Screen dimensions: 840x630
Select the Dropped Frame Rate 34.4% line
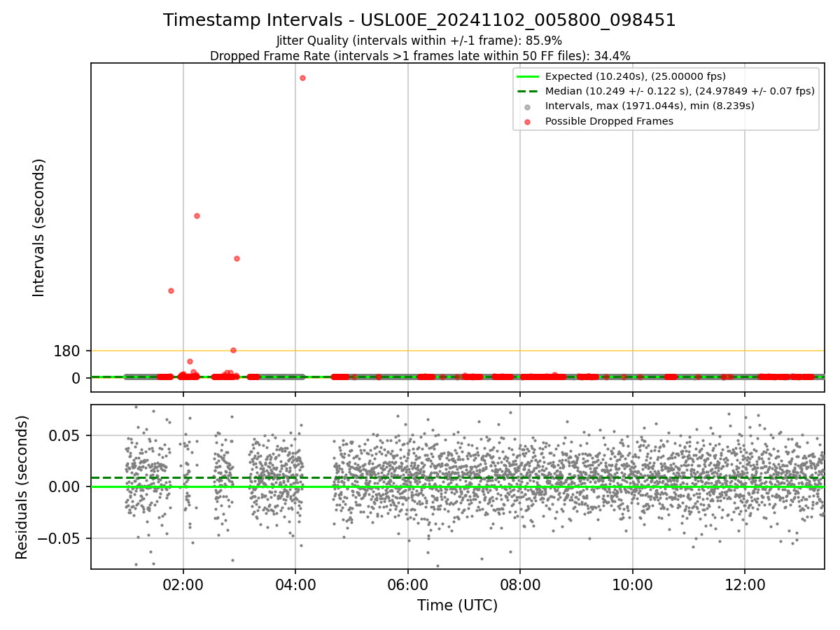419,56
